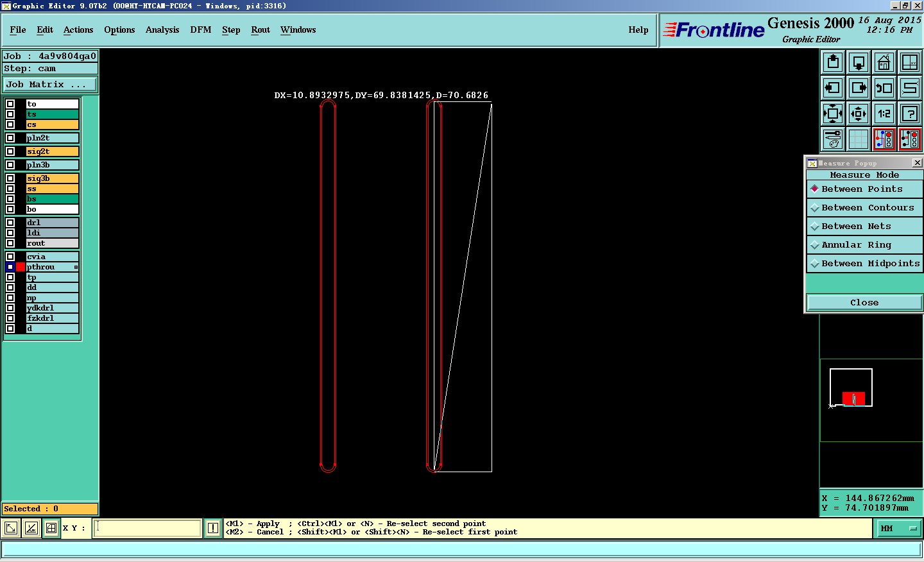Viewport: 924px width, 562px height.
Task: Click the overview thumbnail red area
Action: [x=853, y=398]
